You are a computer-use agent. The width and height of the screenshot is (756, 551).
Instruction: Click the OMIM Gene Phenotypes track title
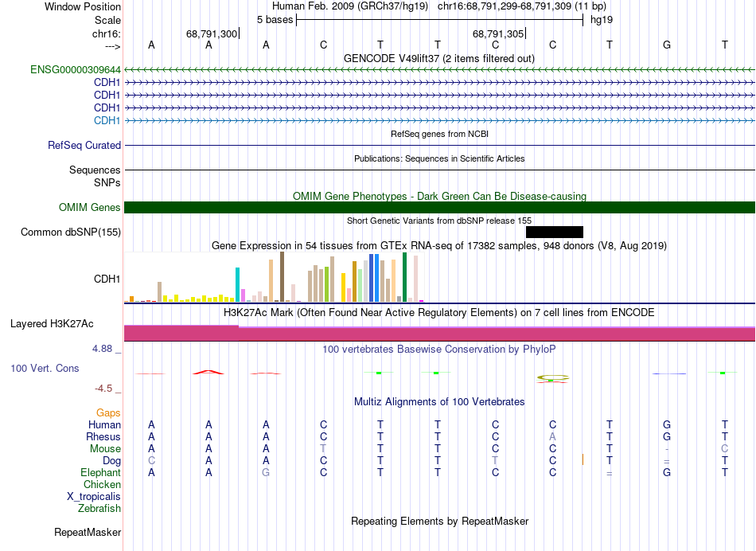(x=440, y=196)
